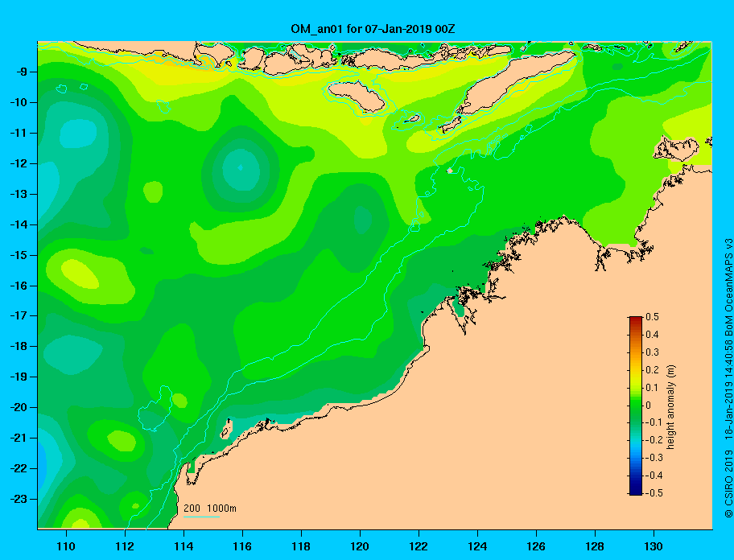734x560 pixels.
Task: Click the latitude axis label '-11'
Action: click(19, 134)
